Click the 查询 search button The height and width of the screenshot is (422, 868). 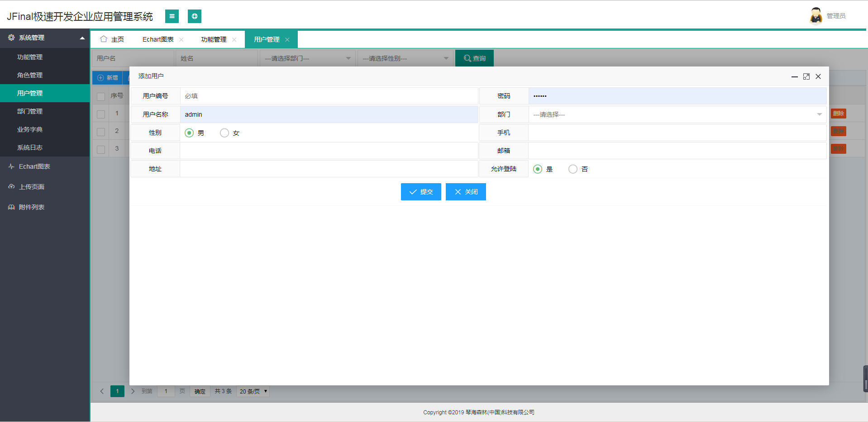point(474,58)
